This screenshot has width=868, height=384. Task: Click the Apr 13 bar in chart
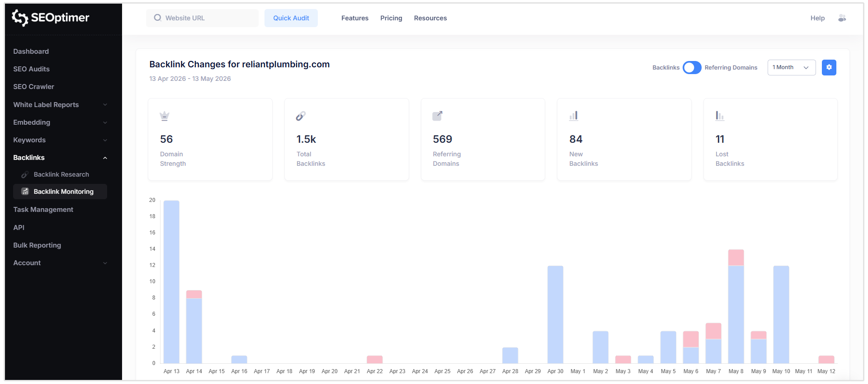coord(171,282)
